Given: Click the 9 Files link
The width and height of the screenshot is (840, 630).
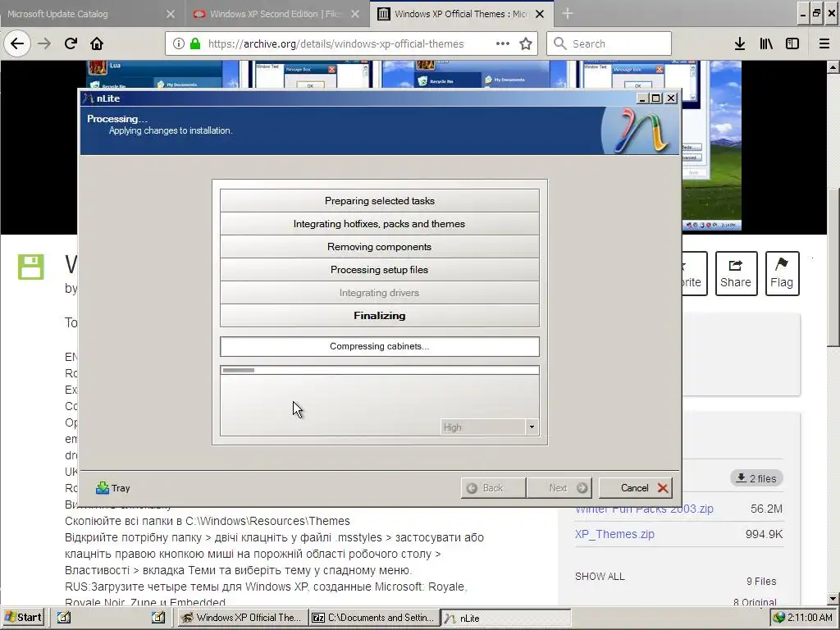Looking at the screenshot, I should point(761,582).
